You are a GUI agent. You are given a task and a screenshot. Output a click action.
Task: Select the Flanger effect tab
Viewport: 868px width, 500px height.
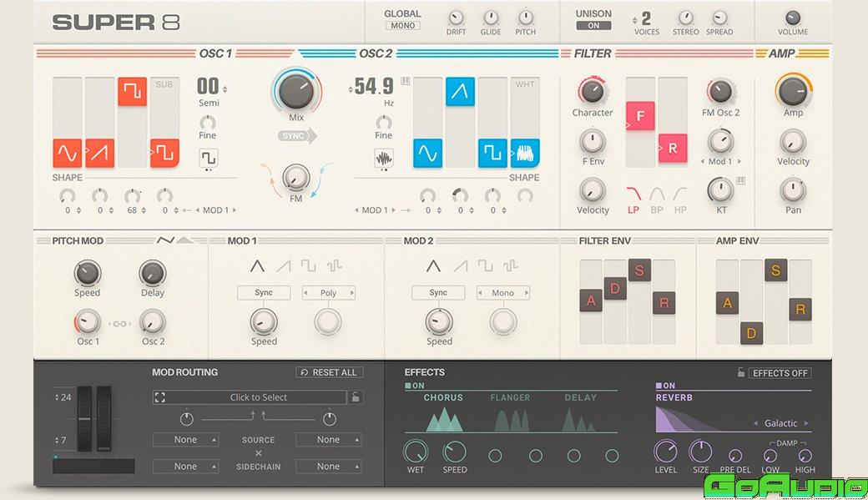pyautogui.click(x=510, y=398)
